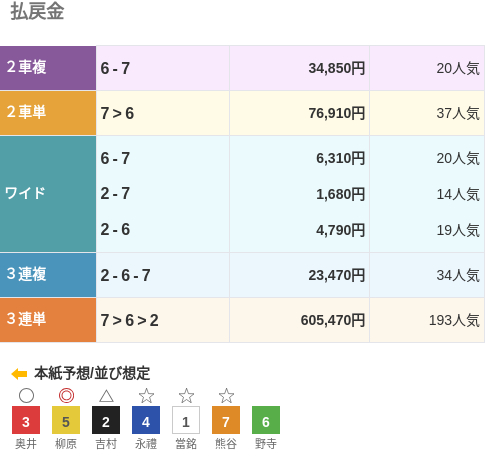
Task: Click the ワイド teal row header
Action: (x=48, y=194)
